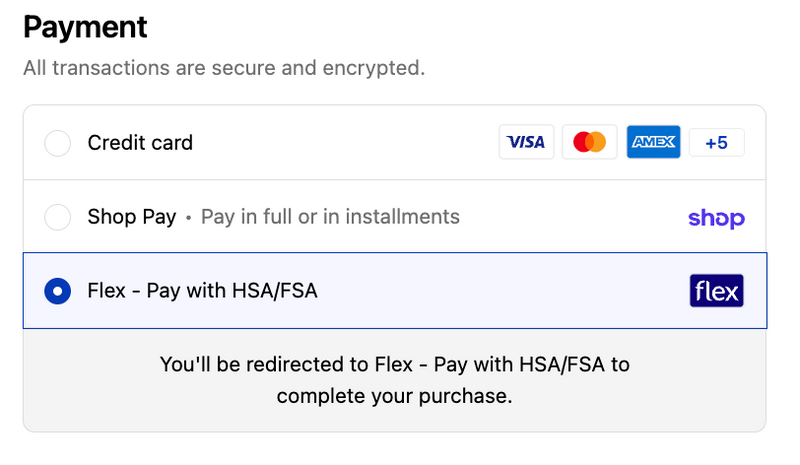Image resolution: width=800 pixels, height=465 pixels.
Task: Click "All transactions are secure and encrypted" subtitle
Action: pos(224,69)
